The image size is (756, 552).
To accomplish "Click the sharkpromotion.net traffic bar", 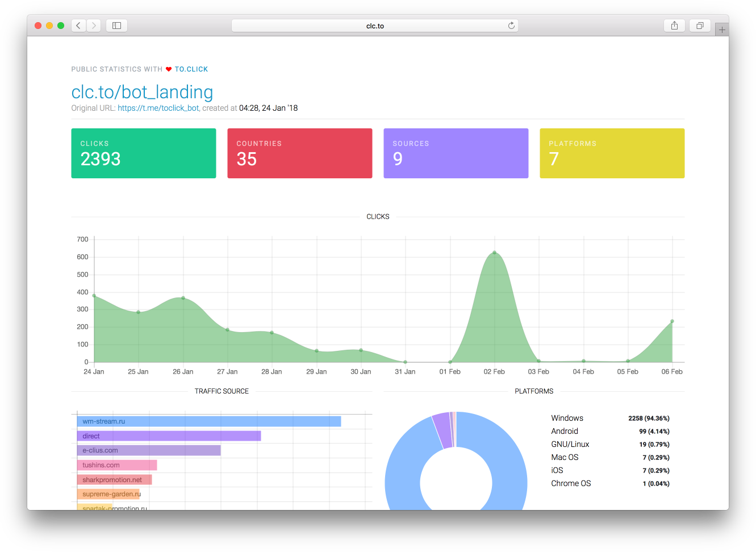I will (115, 480).
